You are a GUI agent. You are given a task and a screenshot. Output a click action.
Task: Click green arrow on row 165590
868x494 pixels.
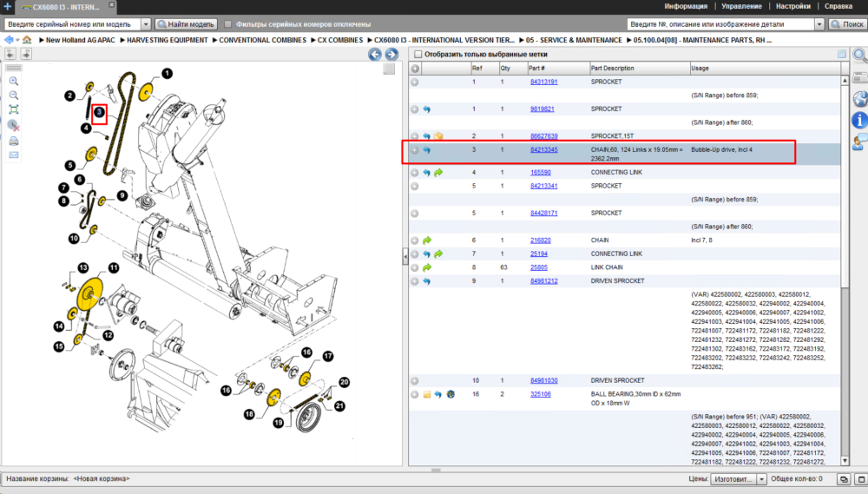(438, 173)
